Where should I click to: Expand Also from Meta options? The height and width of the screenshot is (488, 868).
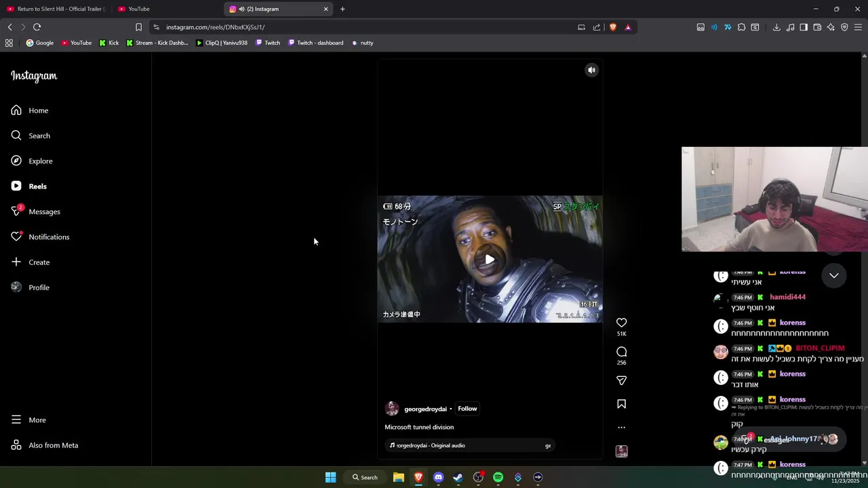45,445
